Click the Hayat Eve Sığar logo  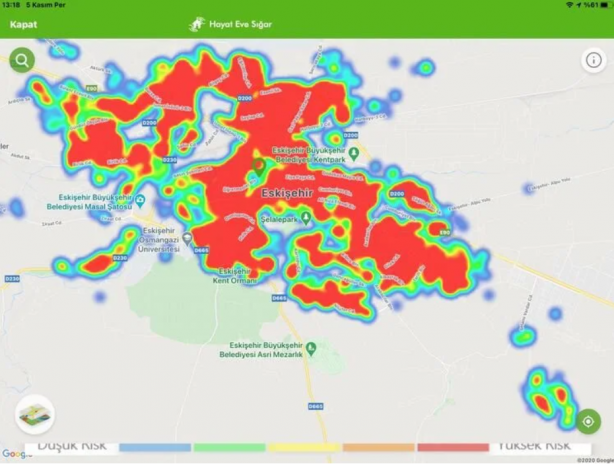click(x=197, y=24)
